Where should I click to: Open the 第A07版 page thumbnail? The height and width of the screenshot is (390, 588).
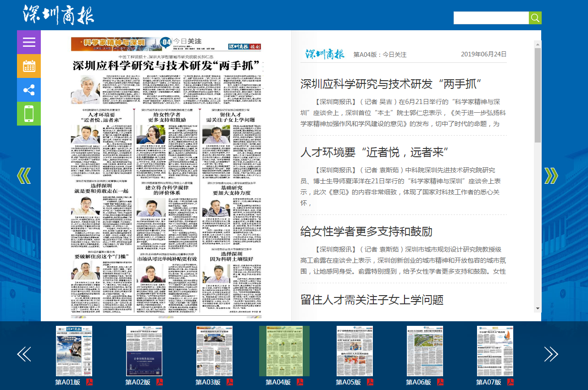(495, 351)
